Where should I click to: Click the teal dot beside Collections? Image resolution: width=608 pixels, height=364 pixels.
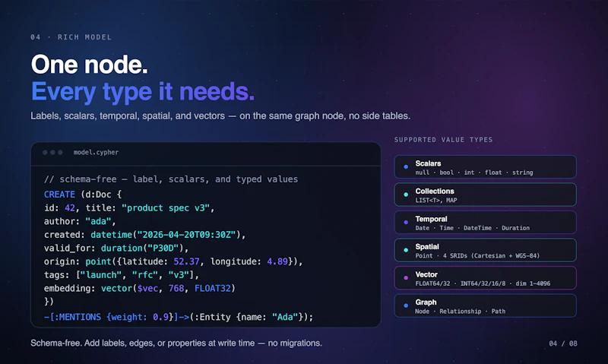click(406, 195)
